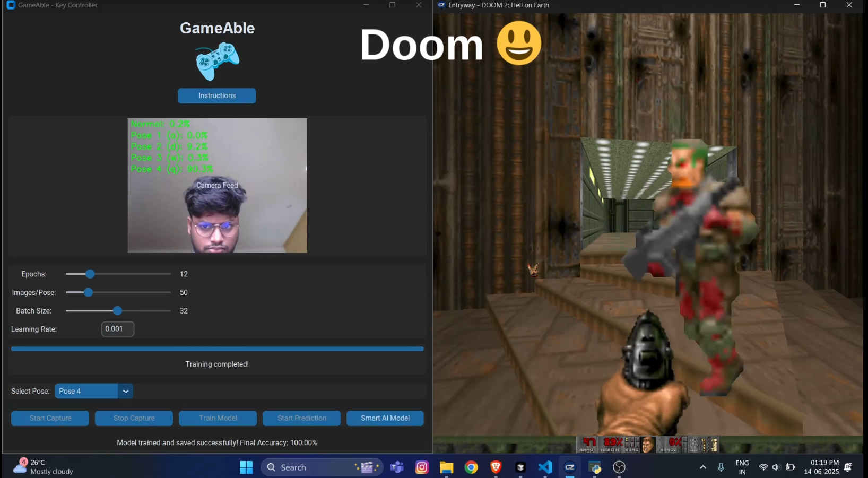Click the Images/Pose value 50
The width and height of the screenshot is (868, 478).
click(184, 292)
